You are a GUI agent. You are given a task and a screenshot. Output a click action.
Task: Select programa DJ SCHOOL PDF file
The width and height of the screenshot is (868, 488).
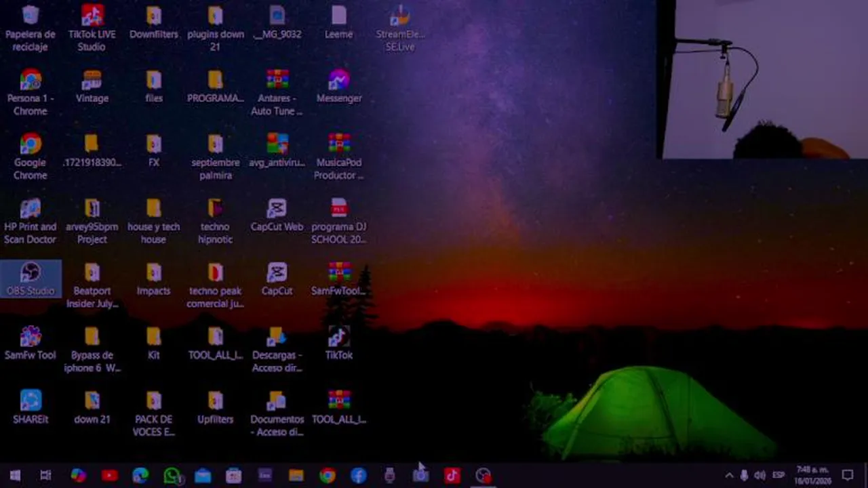pos(339,221)
